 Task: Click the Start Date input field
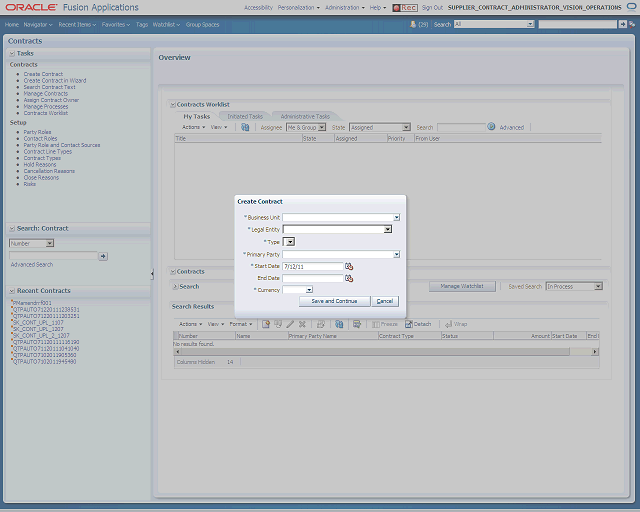tap(313, 267)
